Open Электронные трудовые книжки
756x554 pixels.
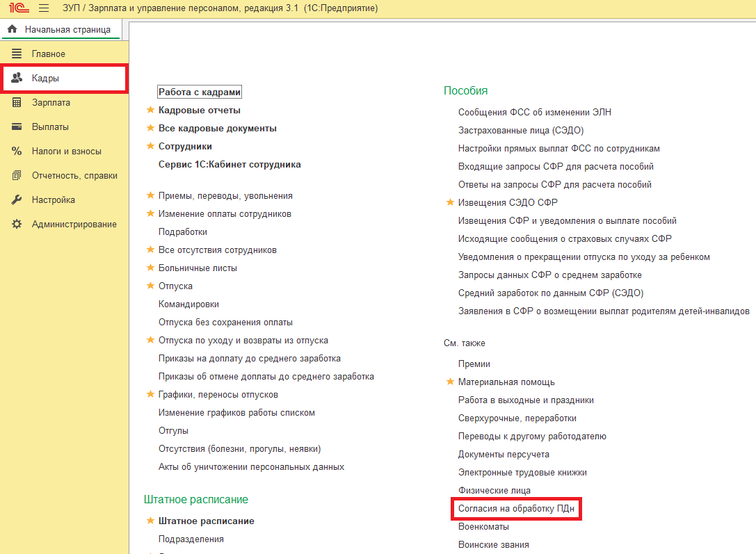click(x=522, y=473)
